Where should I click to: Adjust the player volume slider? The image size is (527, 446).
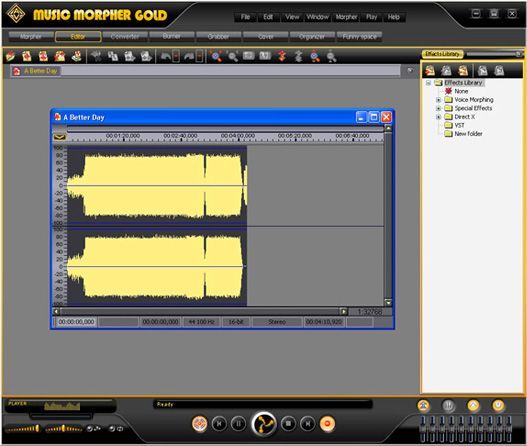tap(22, 429)
